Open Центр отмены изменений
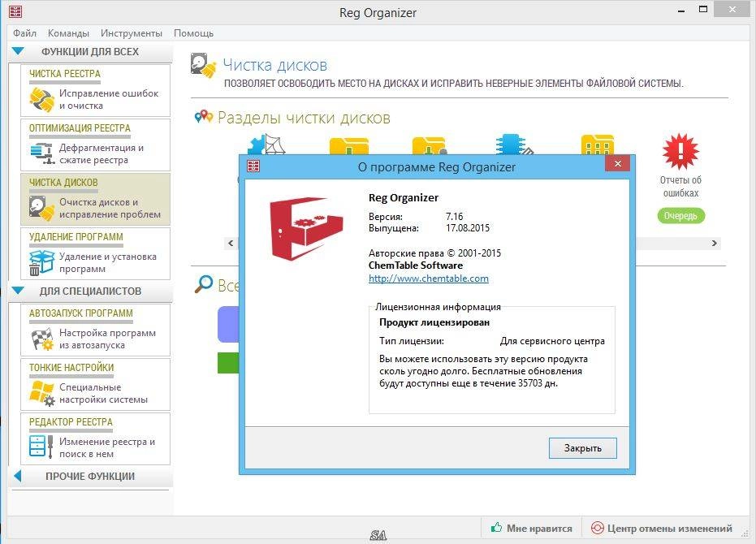Viewport: 756px width, 544px height. tap(661, 528)
